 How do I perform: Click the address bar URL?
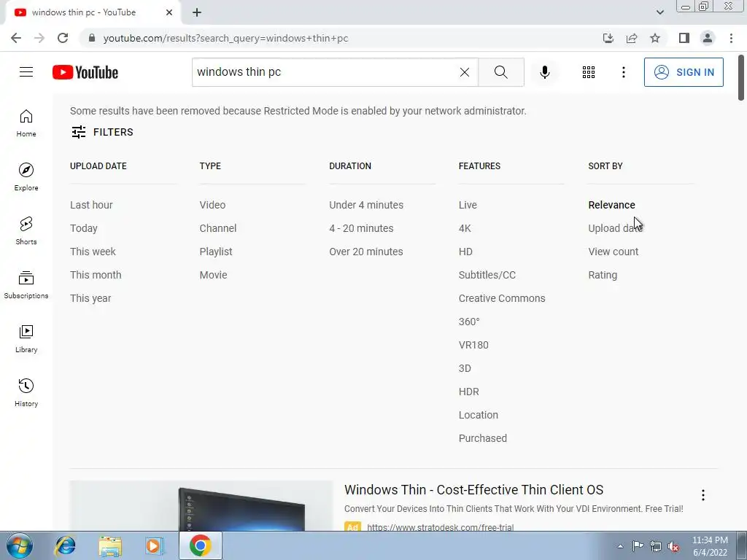tap(225, 38)
